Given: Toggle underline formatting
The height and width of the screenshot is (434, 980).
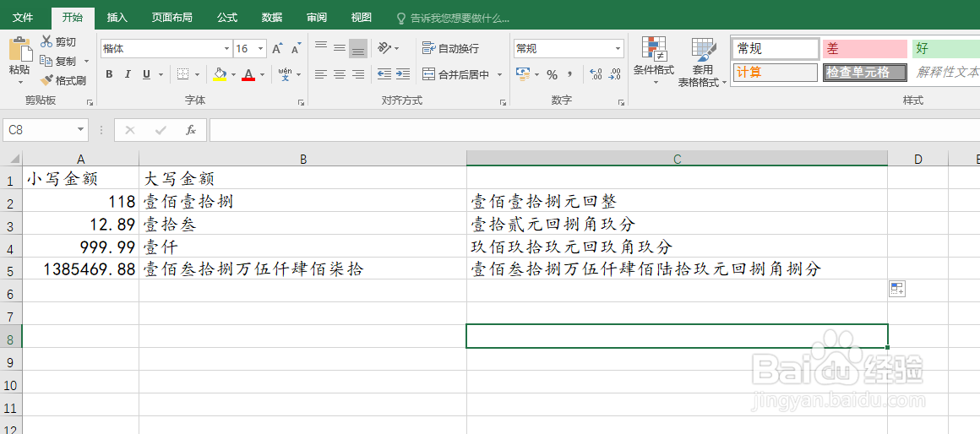Looking at the screenshot, I should click(x=146, y=74).
